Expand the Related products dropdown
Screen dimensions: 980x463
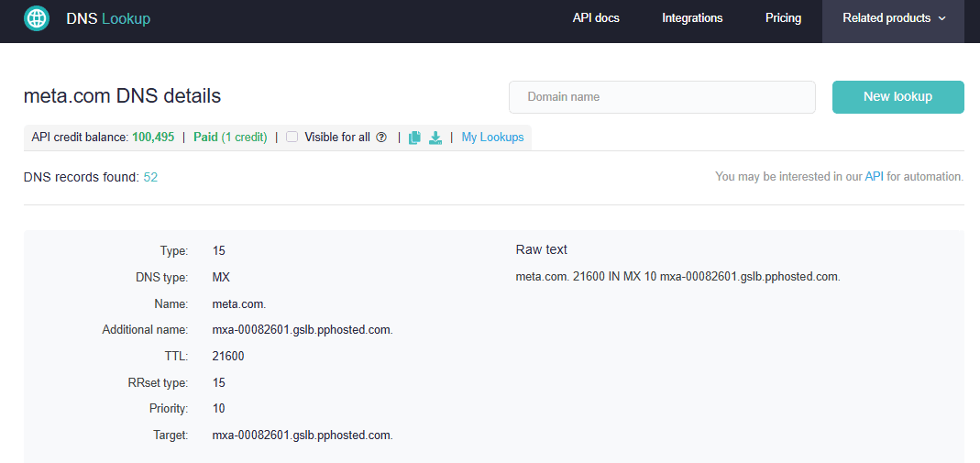[x=893, y=18]
